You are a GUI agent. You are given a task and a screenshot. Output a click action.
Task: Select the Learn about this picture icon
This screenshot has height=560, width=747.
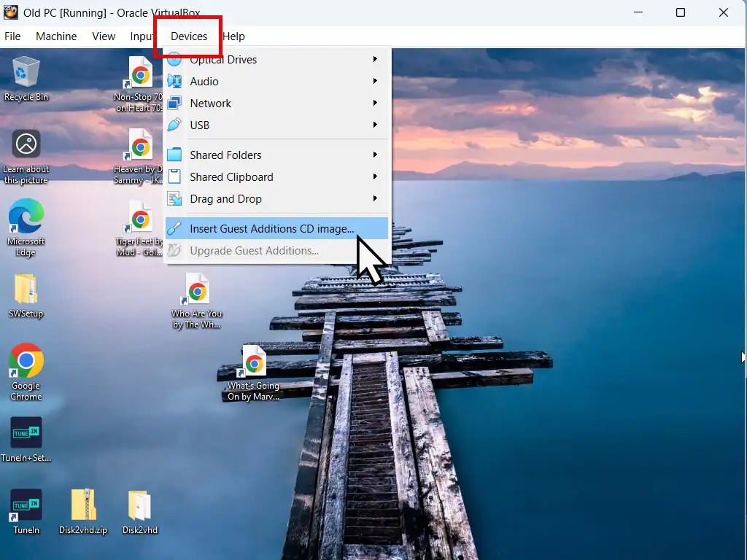click(26, 145)
